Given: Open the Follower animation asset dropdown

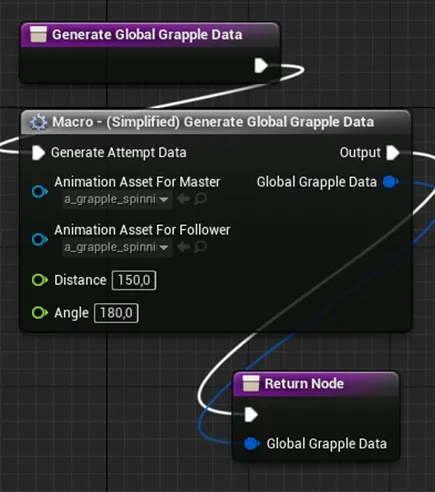Looking at the screenshot, I should tap(117, 247).
